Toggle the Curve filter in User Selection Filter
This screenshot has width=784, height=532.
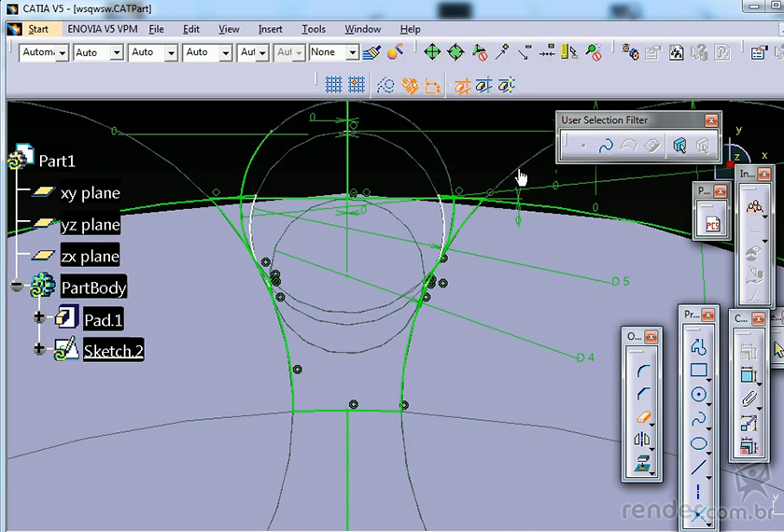(606, 146)
